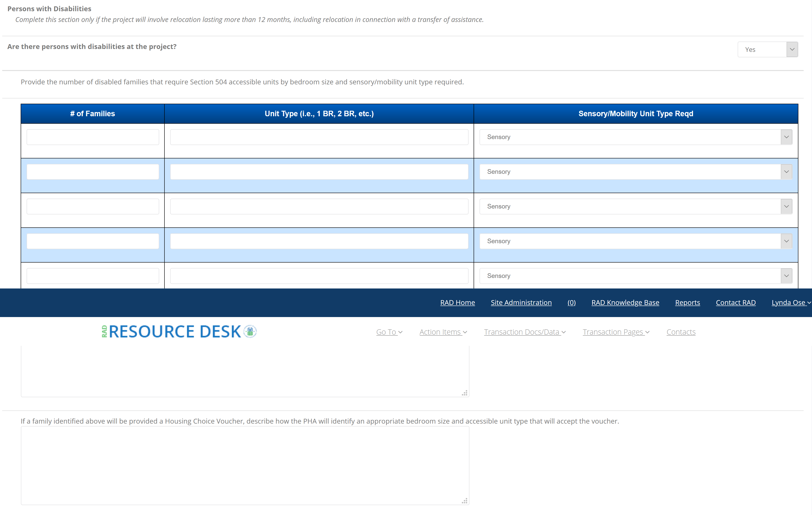Image resolution: width=812 pixels, height=515 pixels.
Task: Expand first row Sensory dropdown
Action: click(x=636, y=137)
